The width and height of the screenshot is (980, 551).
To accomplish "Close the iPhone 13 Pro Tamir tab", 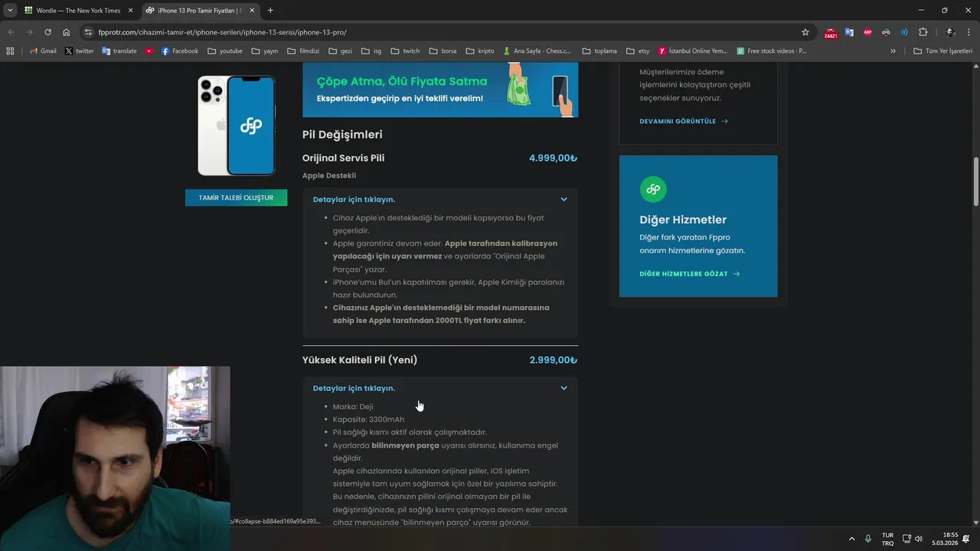I will [x=252, y=11].
